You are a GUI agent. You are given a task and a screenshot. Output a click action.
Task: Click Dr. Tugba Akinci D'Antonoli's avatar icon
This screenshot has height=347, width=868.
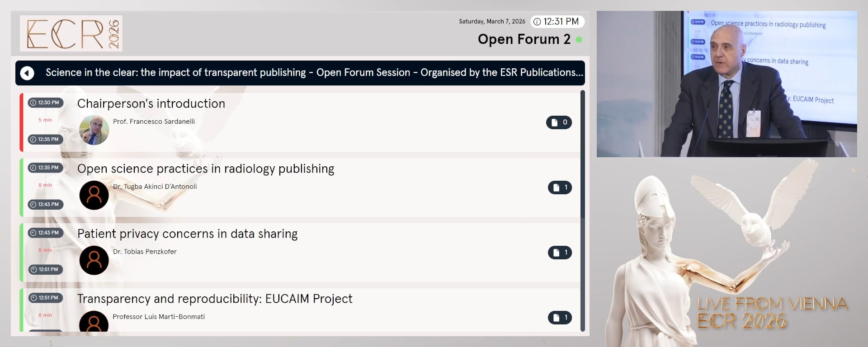click(94, 195)
